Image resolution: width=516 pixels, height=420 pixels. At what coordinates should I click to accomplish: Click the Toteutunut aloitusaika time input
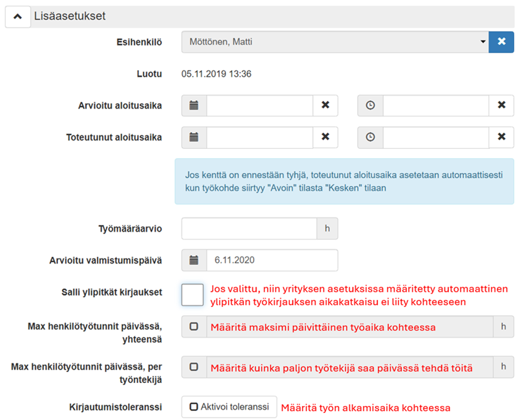436,137
